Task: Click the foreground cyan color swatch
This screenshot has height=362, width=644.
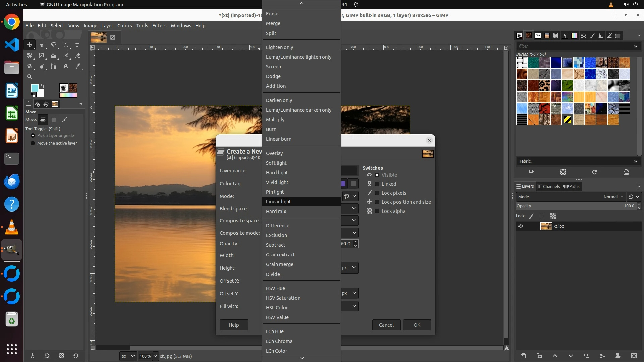Action: (x=35, y=88)
